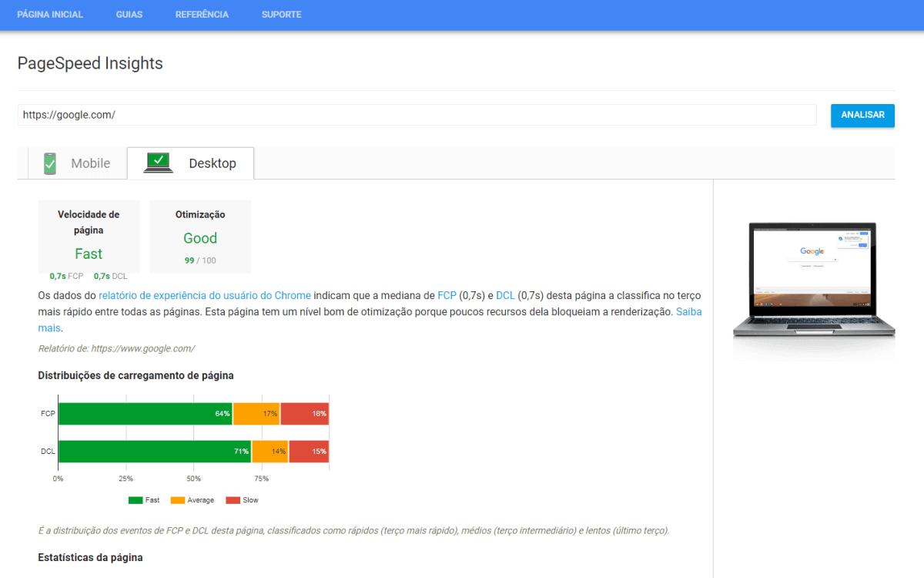The height and width of the screenshot is (578, 924).
Task: Click the orange Average legend swatch
Action: point(178,500)
